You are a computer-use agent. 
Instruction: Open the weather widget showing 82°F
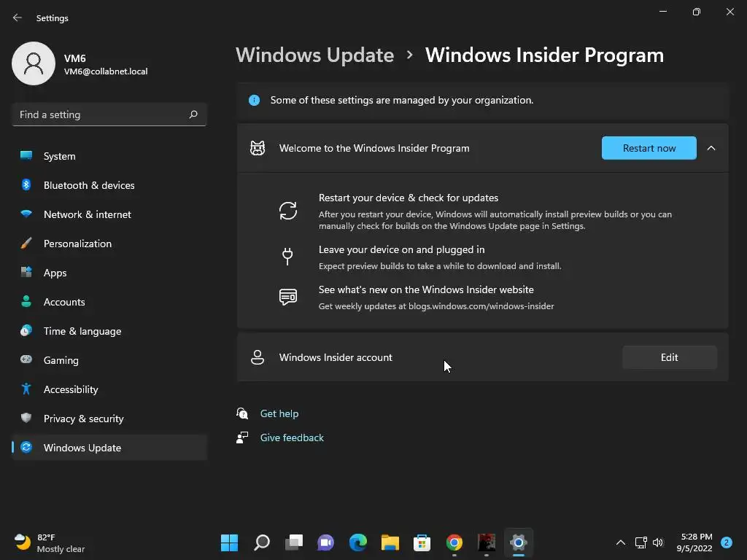point(50,542)
